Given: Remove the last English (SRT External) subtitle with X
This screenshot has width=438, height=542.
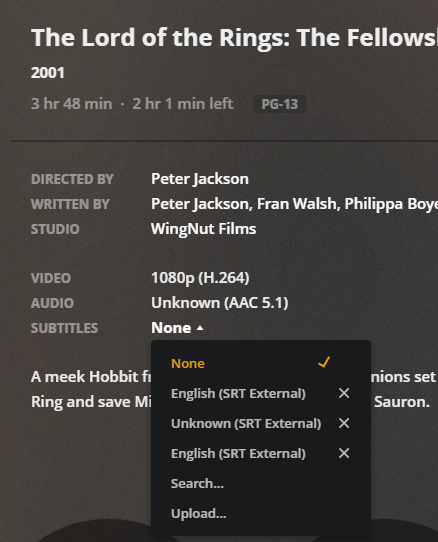Looking at the screenshot, I should [344, 453].
